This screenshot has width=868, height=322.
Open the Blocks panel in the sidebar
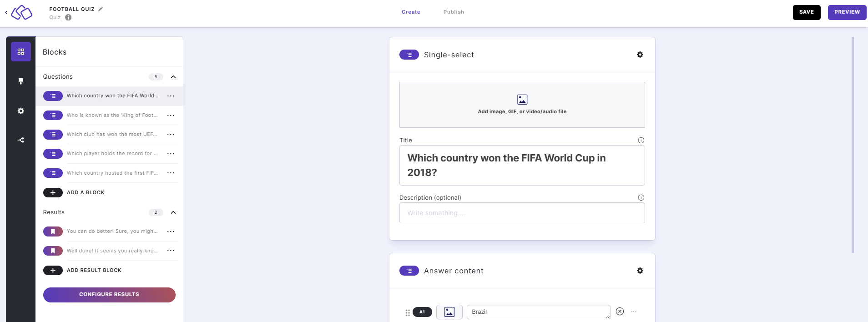[21, 52]
